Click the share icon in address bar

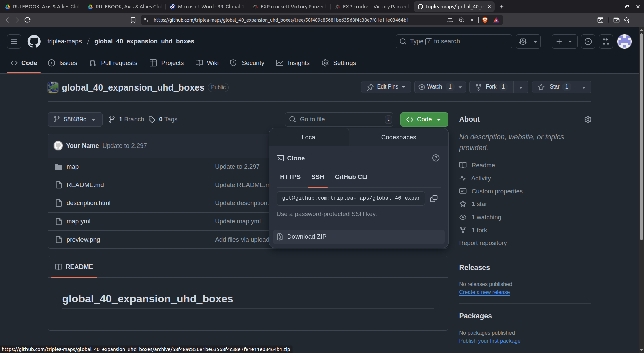[473, 20]
